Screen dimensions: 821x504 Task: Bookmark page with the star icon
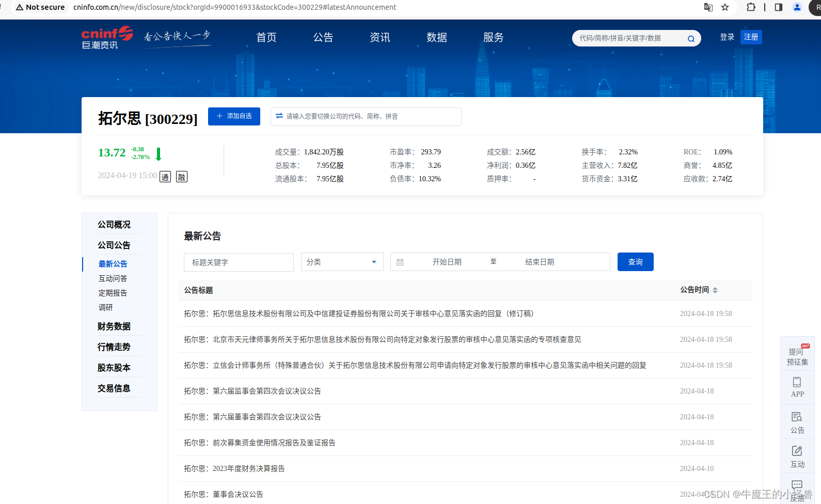(725, 7)
